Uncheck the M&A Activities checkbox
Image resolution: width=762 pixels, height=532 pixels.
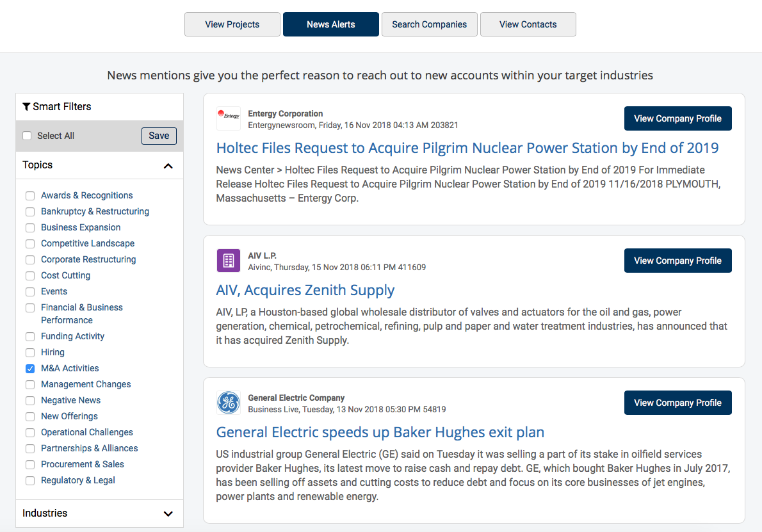30,369
